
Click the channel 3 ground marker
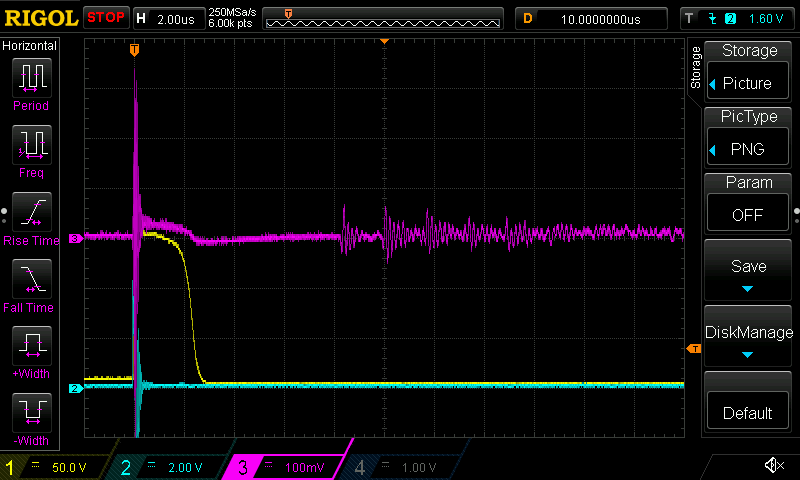76,238
